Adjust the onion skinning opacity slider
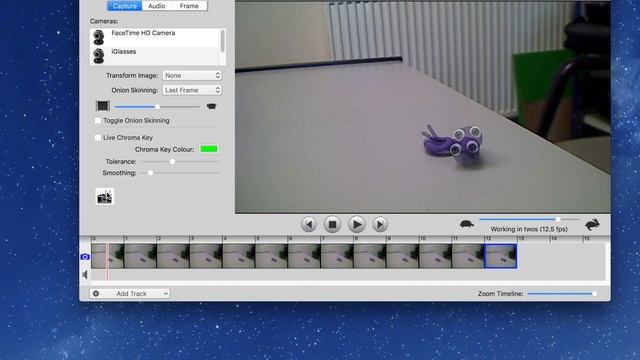The image size is (640, 360). [x=158, y=107]
